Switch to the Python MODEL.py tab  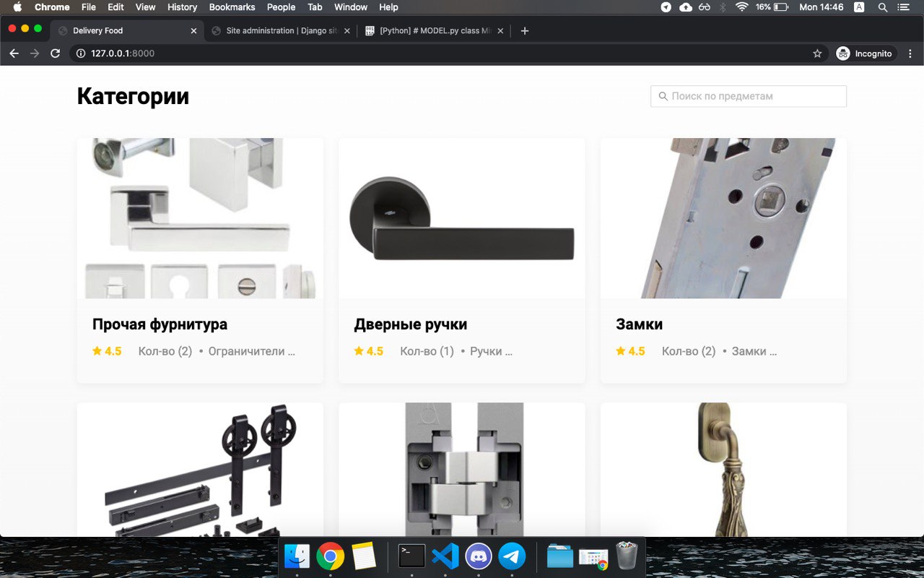[435, 31]
